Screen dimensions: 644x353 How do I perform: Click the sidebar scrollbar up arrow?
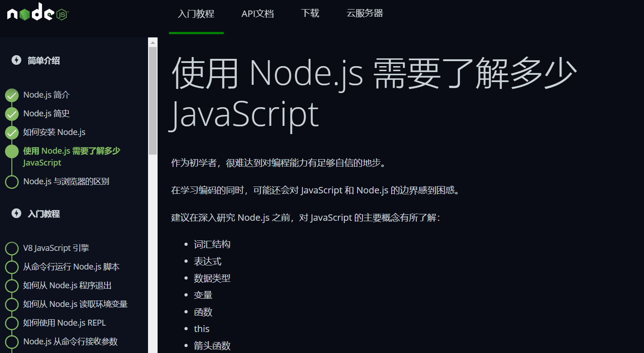(x=153, y=42)
